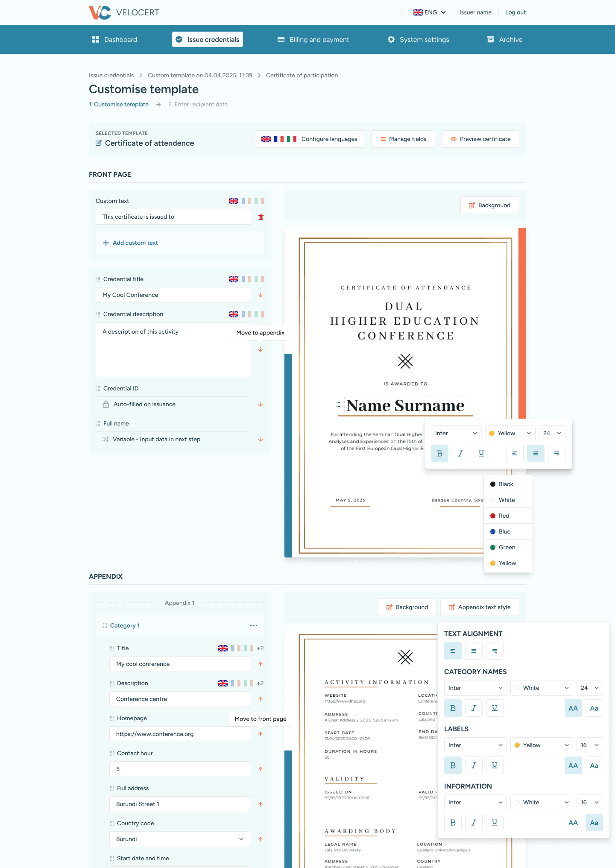Move Full address to front page arrow
The height and width of the screenshot is (868, 615).
[261, 804]
